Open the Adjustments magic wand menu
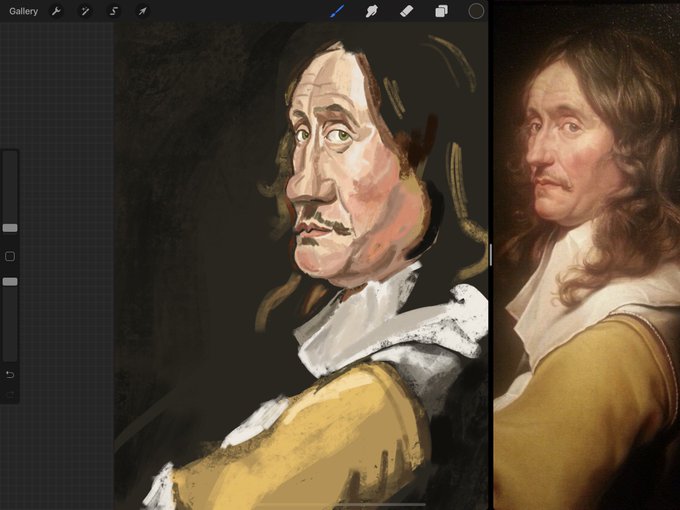The image size is (680, 510). click(85, 11)
